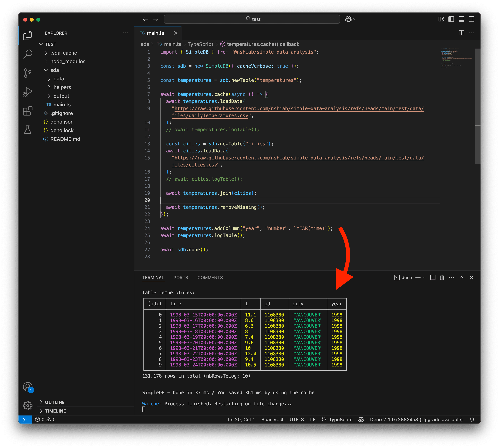The image size is (499, 448).
Task: Select the main.ts editor tab
Action: coord(158,33)
